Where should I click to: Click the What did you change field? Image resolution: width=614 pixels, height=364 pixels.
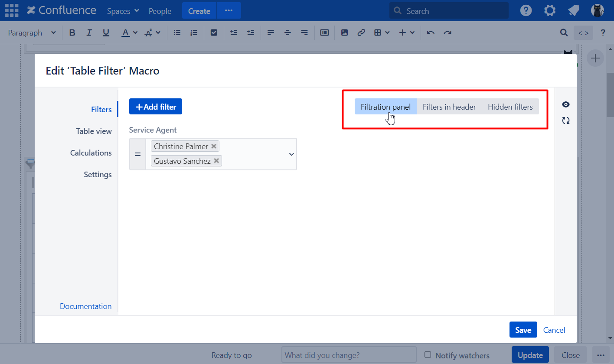(x=349, y=355)
